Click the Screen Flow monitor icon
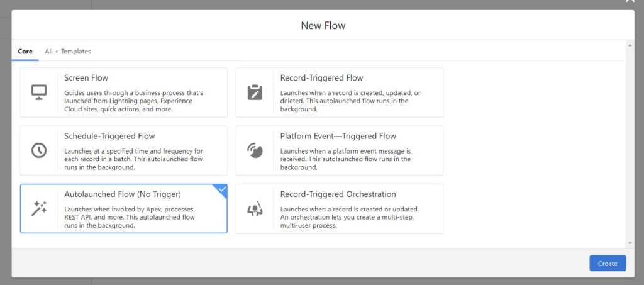 (x=39, y=92)
